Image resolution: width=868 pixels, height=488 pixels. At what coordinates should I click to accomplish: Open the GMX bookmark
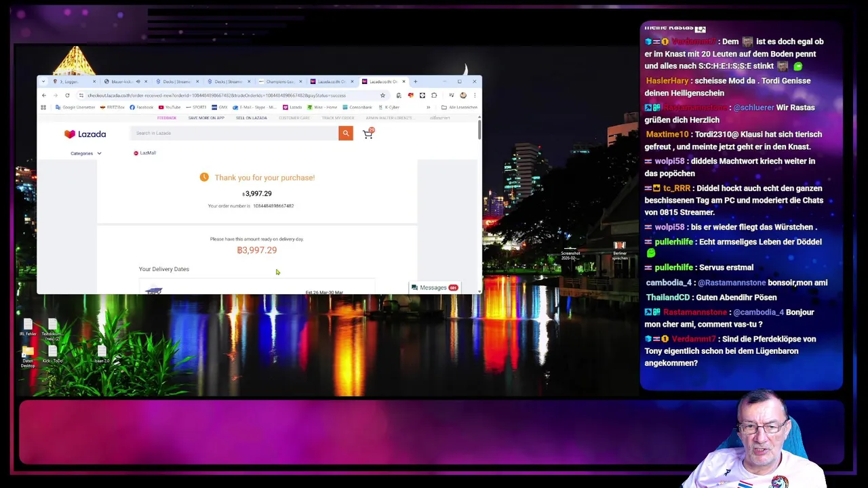[x=220, y=107]
